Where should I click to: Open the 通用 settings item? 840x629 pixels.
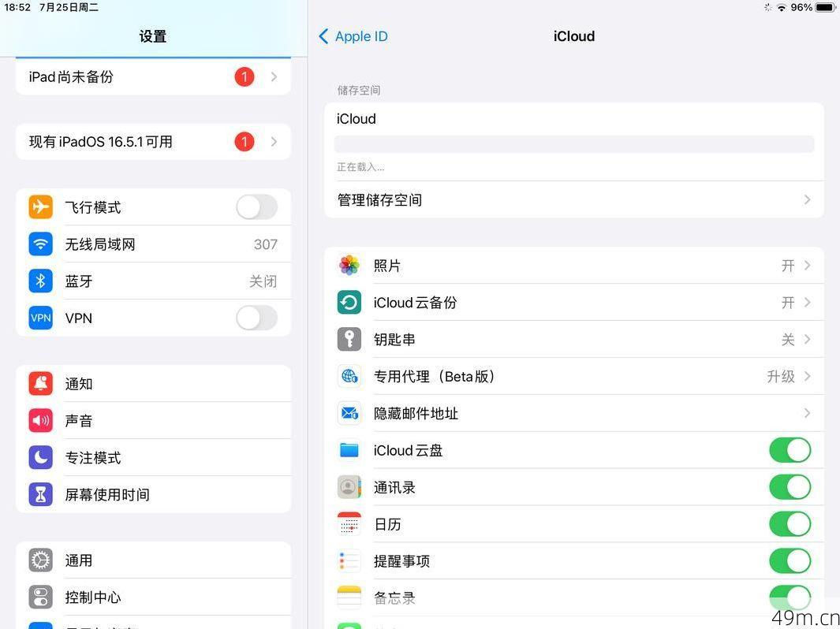[x=154, y=560]
